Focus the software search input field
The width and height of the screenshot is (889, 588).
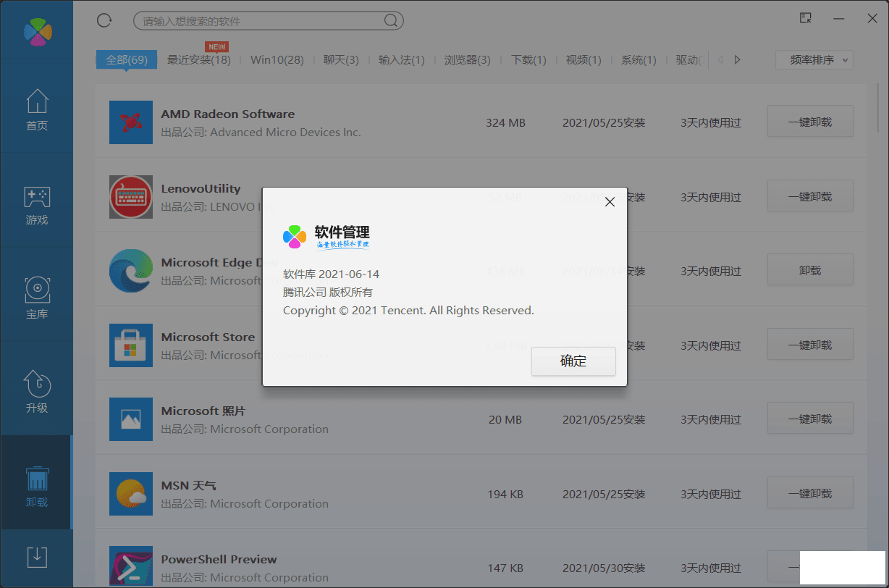tap(269, 21)
